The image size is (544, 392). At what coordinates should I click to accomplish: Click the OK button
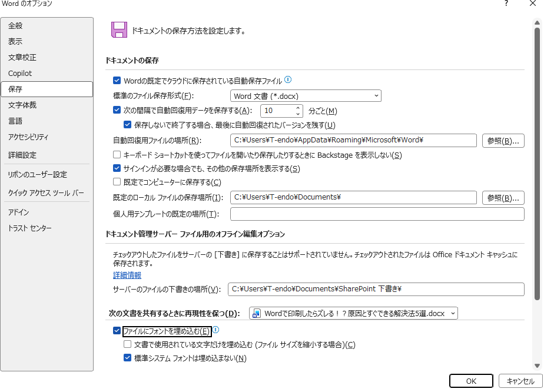(471, 381)
